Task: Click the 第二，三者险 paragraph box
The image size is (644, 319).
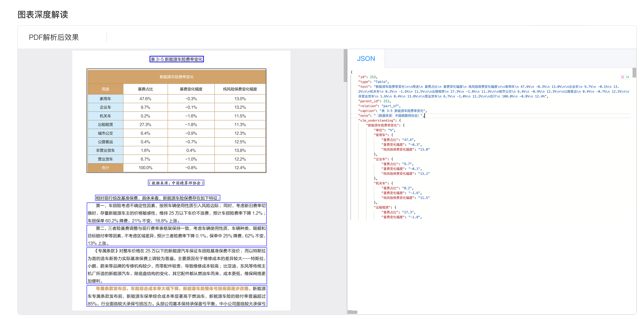Action: click(x=177, y=236)
